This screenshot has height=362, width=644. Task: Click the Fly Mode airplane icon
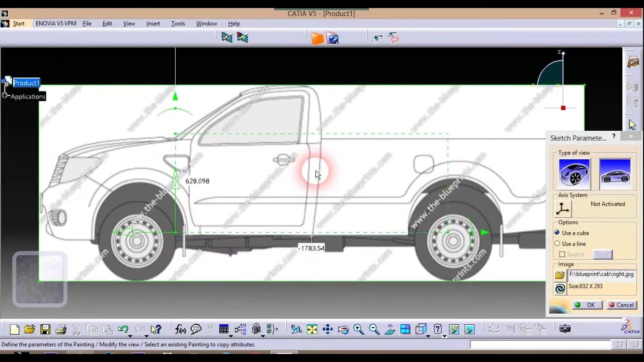pyautogui.click(x=296, y=329)
